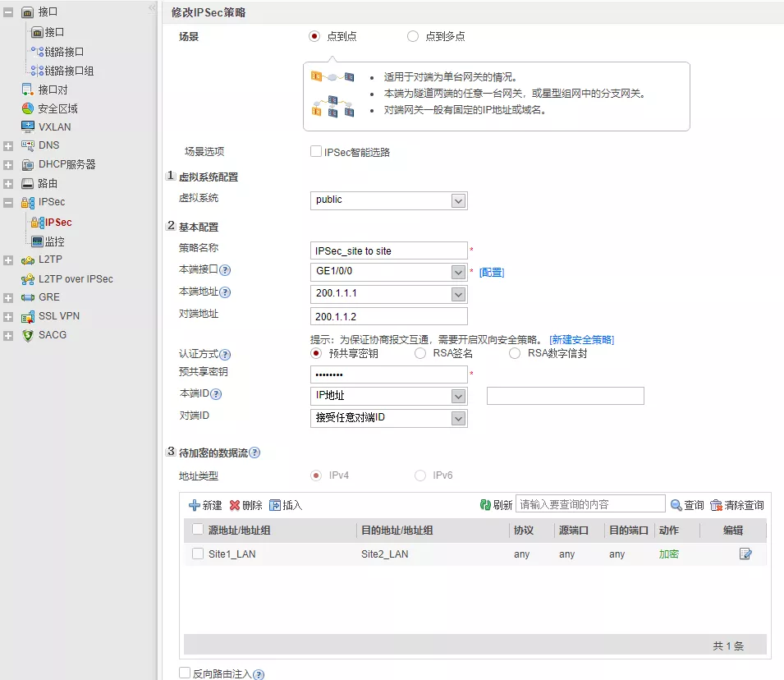Click the 查询 search magnifier icon
Viewport: 784px width, 680px height.
pos(676,505)
